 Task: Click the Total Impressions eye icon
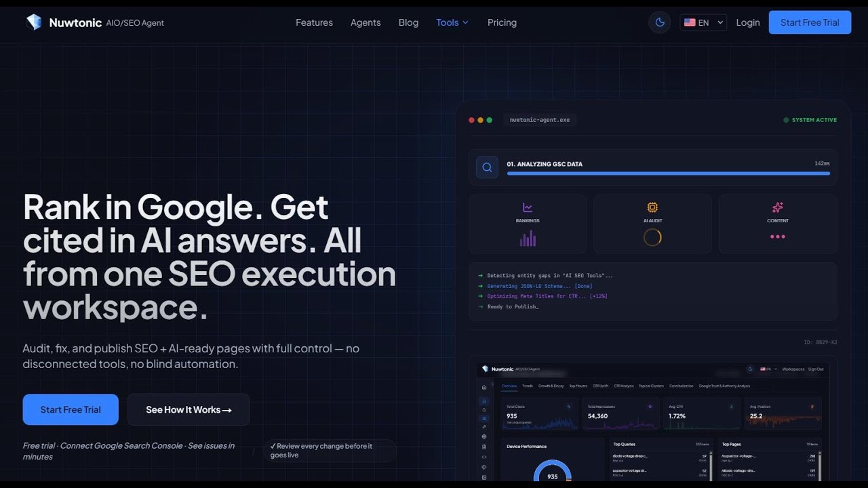pos(650,407)
